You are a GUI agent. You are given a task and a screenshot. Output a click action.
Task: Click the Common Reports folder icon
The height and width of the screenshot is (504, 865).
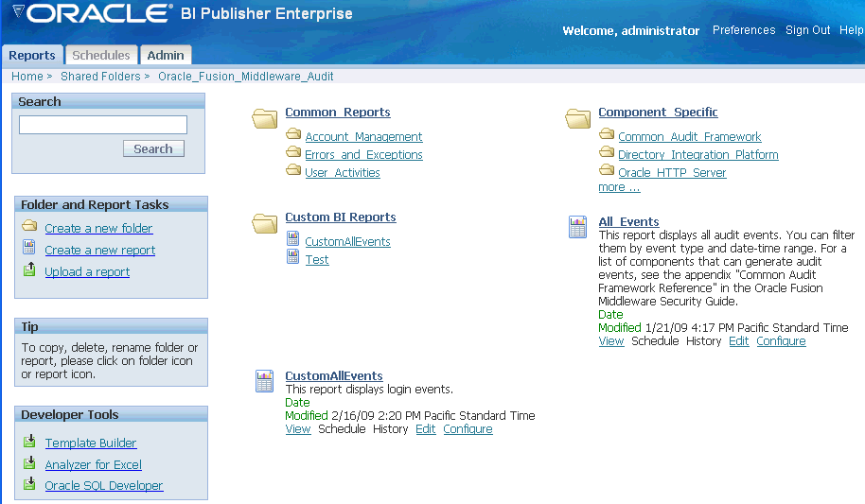coord(265,118)
